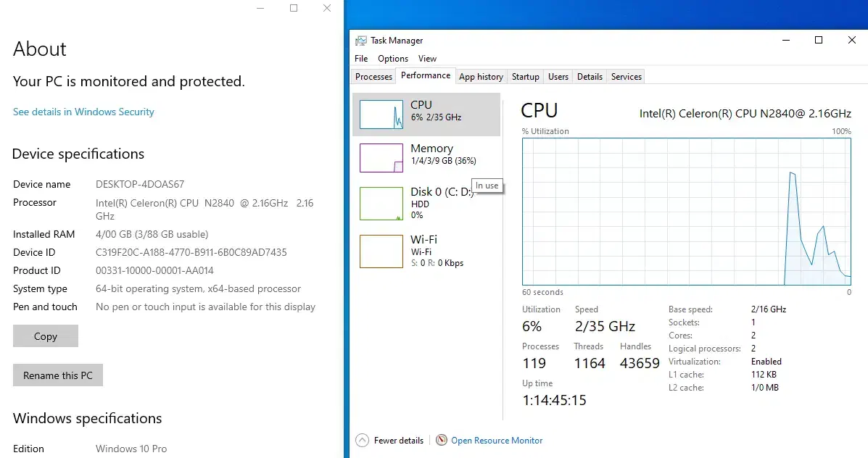Open the Options menu
Image resolution: width=868 pixels, height=458 pixels.
coord(393,59)
